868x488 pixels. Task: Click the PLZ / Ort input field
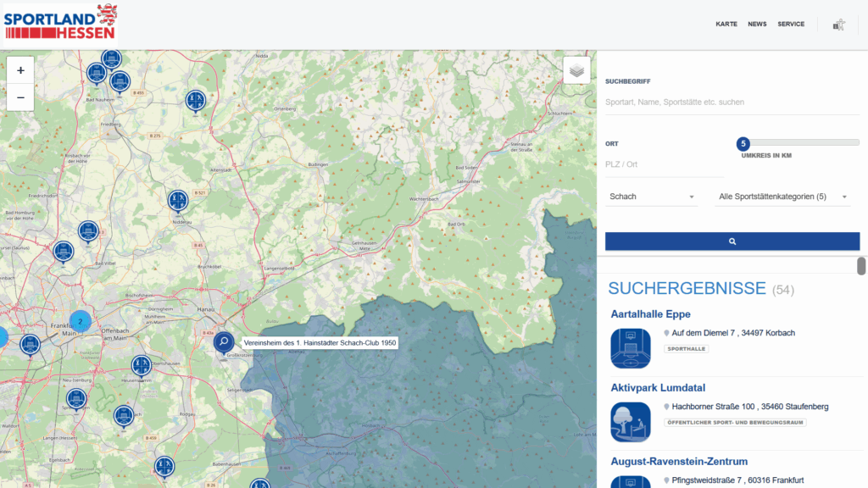pos(664,164)
